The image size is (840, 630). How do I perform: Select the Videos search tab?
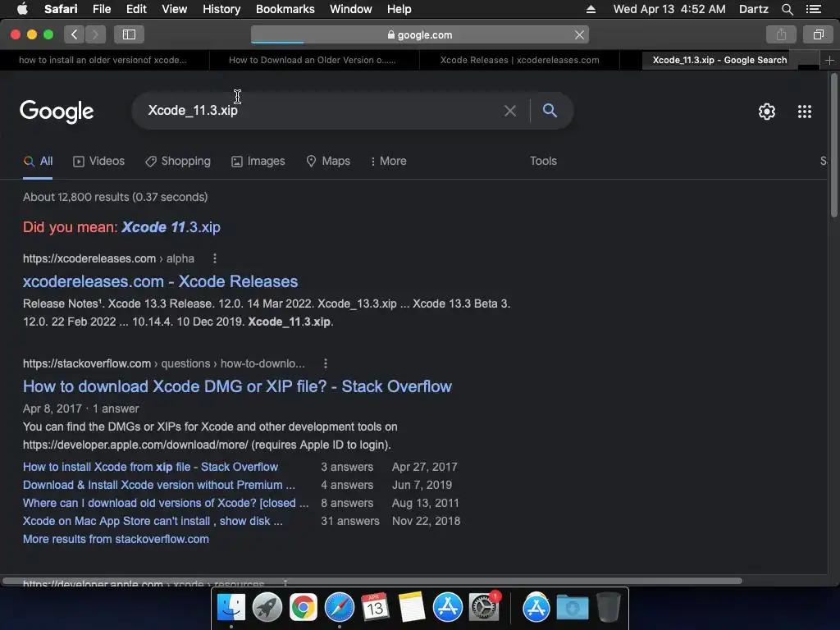pos(99,162)
